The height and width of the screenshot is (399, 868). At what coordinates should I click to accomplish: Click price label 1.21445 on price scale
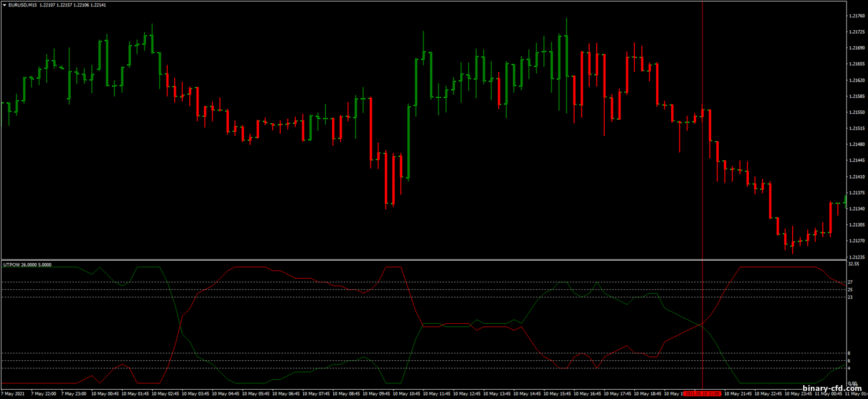pyautogui.click(x=856, y=161)
